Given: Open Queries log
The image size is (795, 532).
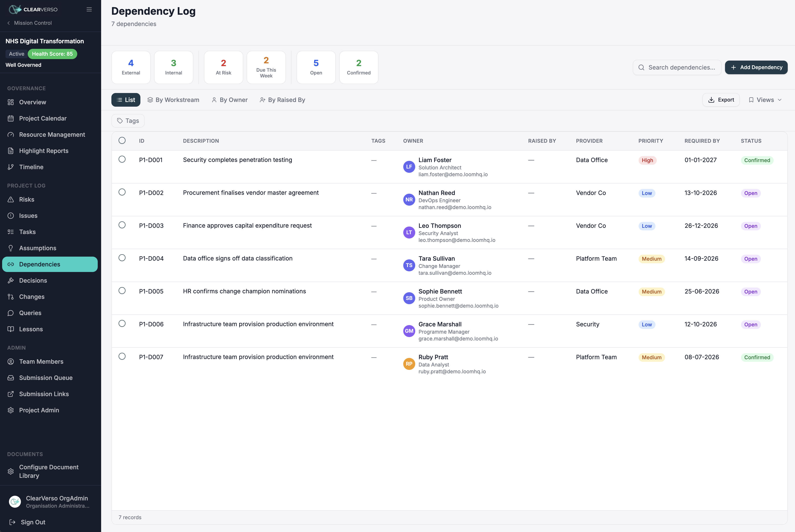Looking at the screenshot, I should tap(50, 313).
